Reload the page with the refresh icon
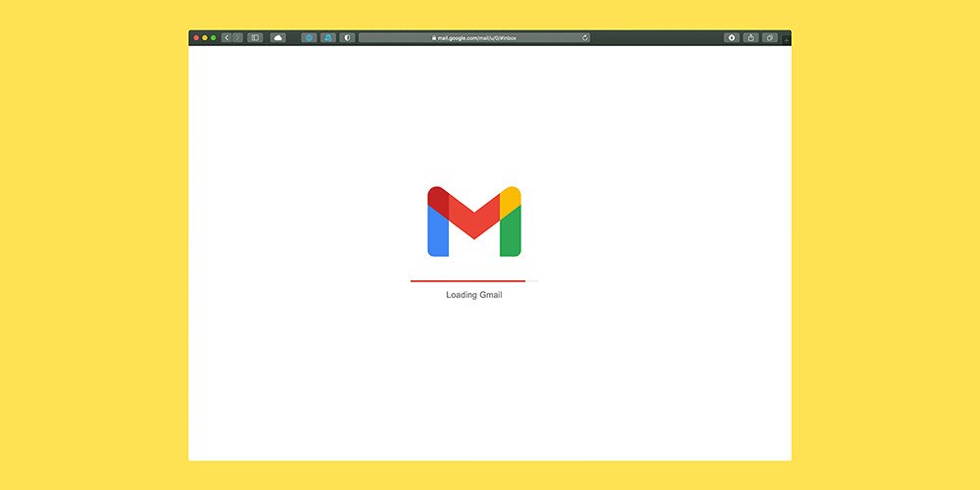Image resolution: width=980 pixels, height=490 pixels. (585, 38)
